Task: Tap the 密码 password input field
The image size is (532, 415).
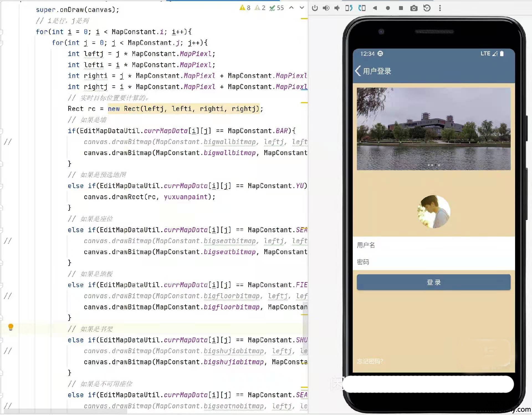Action: [x=434, y=262]
